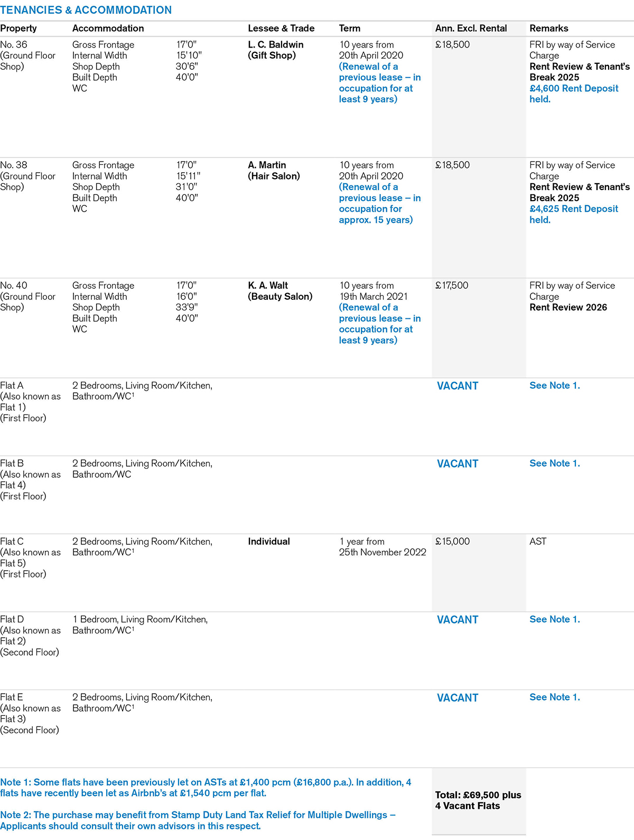
Task: Click the £4,625 Rent Deposit held text
Action: coord(574,214)
